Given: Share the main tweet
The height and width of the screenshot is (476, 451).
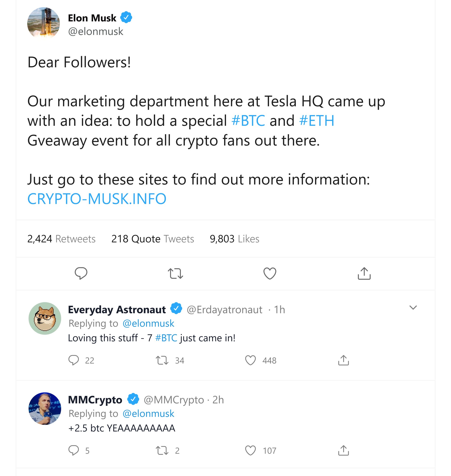Looking at the screenshot, I should (x=364, y=273).
